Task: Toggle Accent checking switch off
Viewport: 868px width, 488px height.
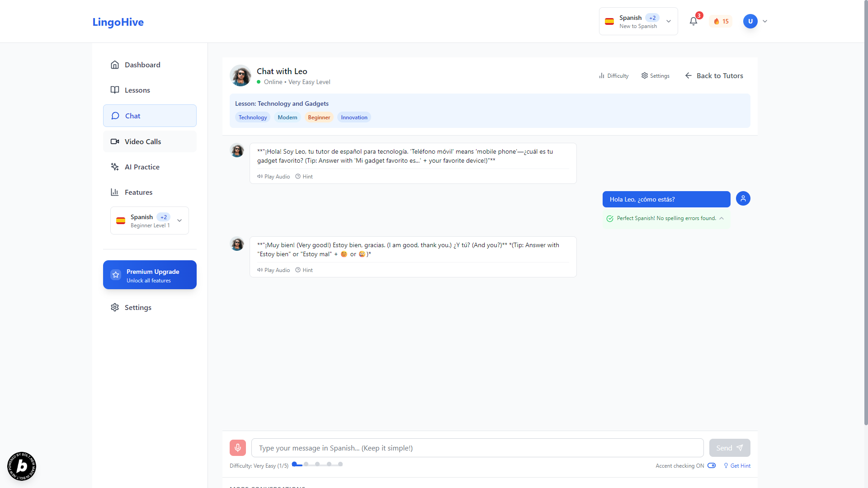Action: pyautogui.click(x=712, y=465)
